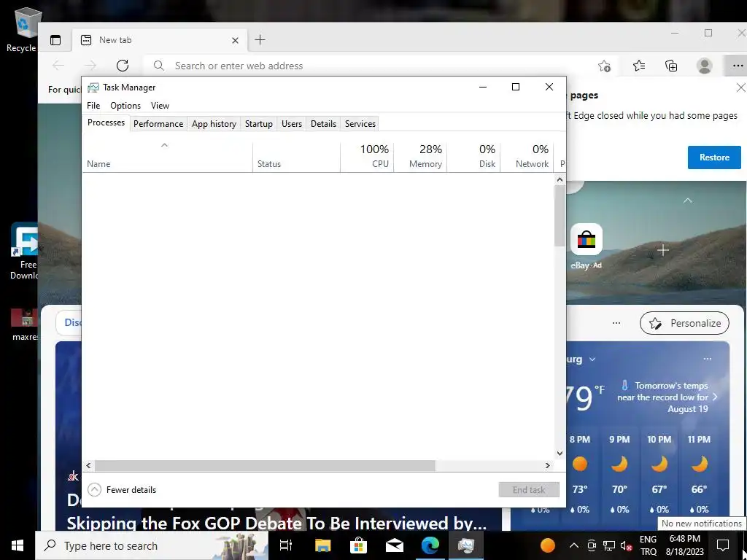
Task: Click the ENG TRQ language indicator
Action: coord(648,545)
